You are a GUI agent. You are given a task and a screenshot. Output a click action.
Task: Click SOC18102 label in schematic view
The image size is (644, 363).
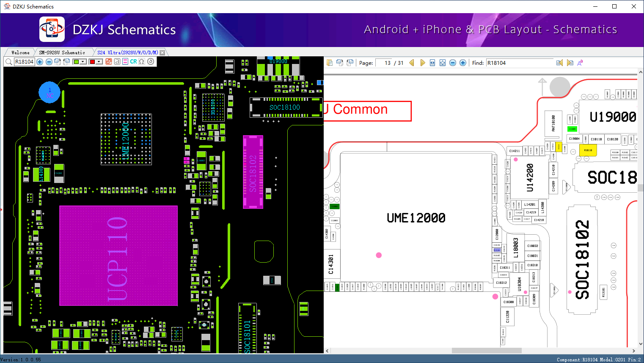click(582, 260)
